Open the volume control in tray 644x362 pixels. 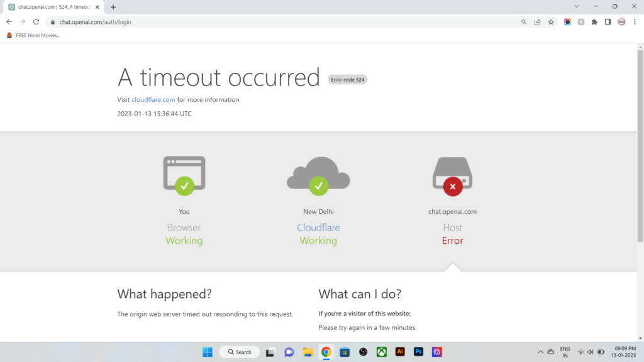click(590, 352)
